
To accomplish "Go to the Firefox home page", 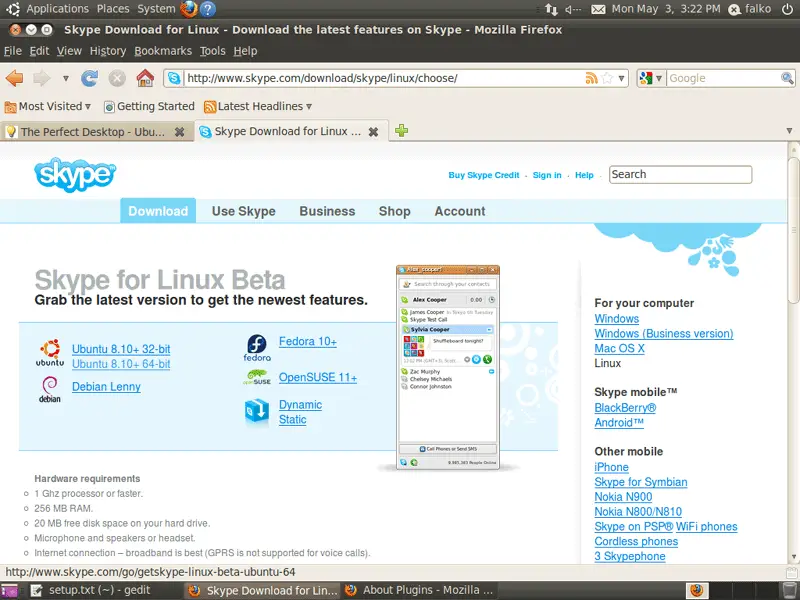I will 145,78.
